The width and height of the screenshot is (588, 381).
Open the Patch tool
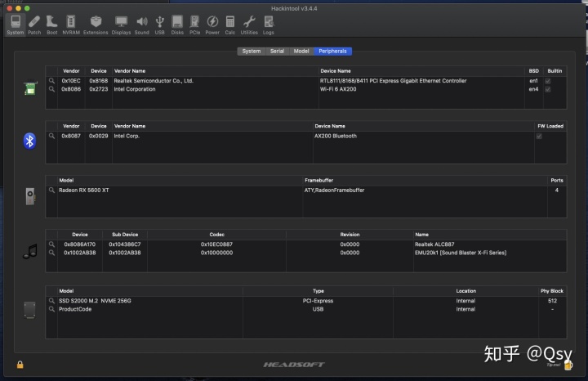click(34, 25)
